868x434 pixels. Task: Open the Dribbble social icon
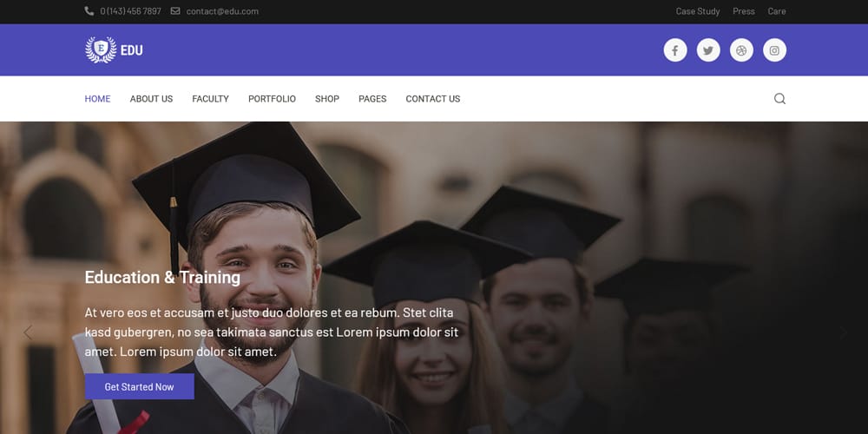pyautogui.click(x=741, y=50)
